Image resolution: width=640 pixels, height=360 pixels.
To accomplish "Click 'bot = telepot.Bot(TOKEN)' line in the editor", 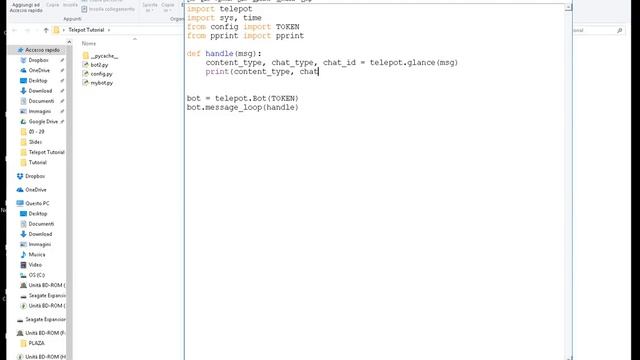I will pos(243,99).
